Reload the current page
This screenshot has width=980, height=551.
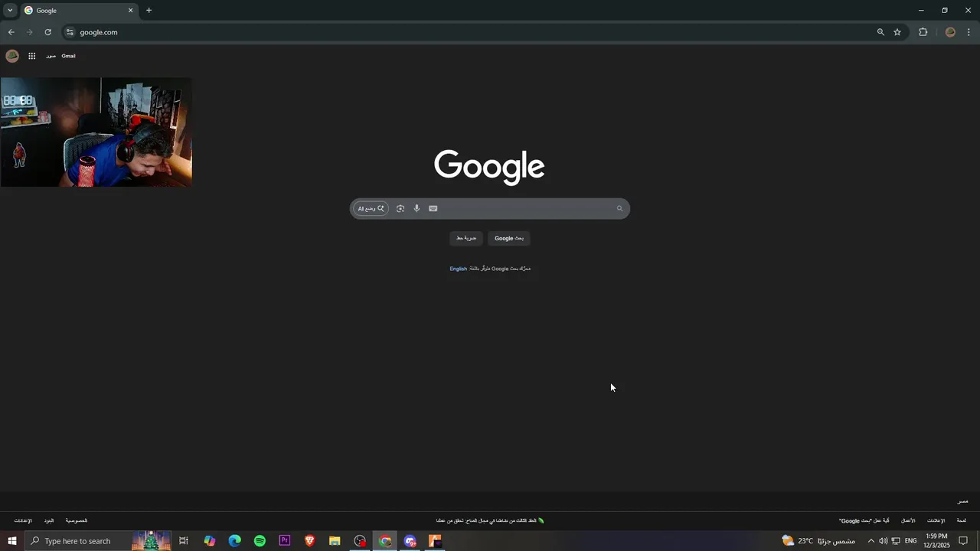click(x=47, y=32)
